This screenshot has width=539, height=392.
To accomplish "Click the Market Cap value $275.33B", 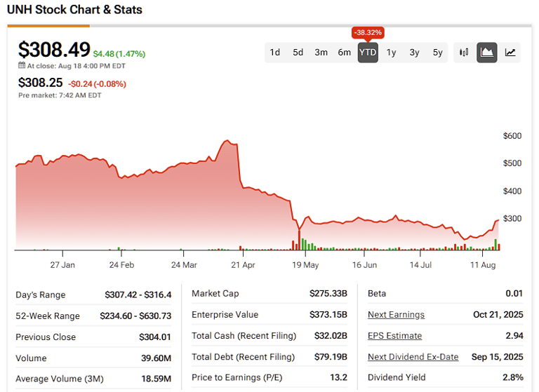I will click(328, 293).
